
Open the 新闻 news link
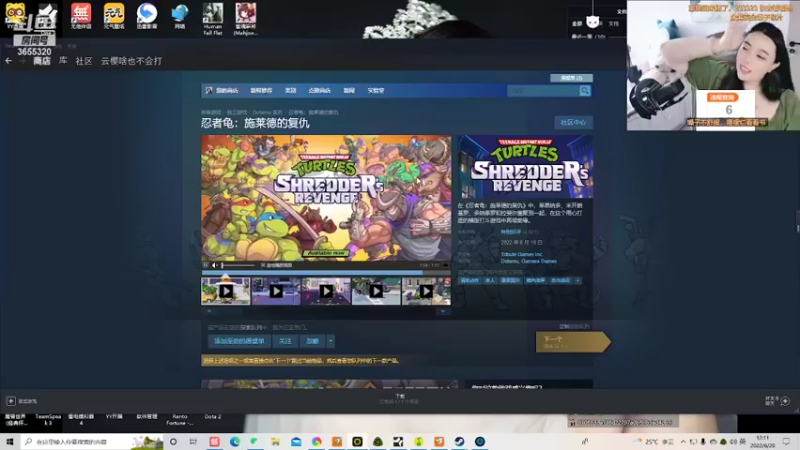pos(349,90)
